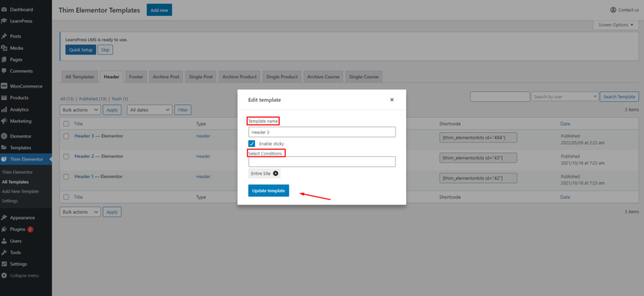Open the Search by user dropdown
644x296 pixels.
click(565, 96)
